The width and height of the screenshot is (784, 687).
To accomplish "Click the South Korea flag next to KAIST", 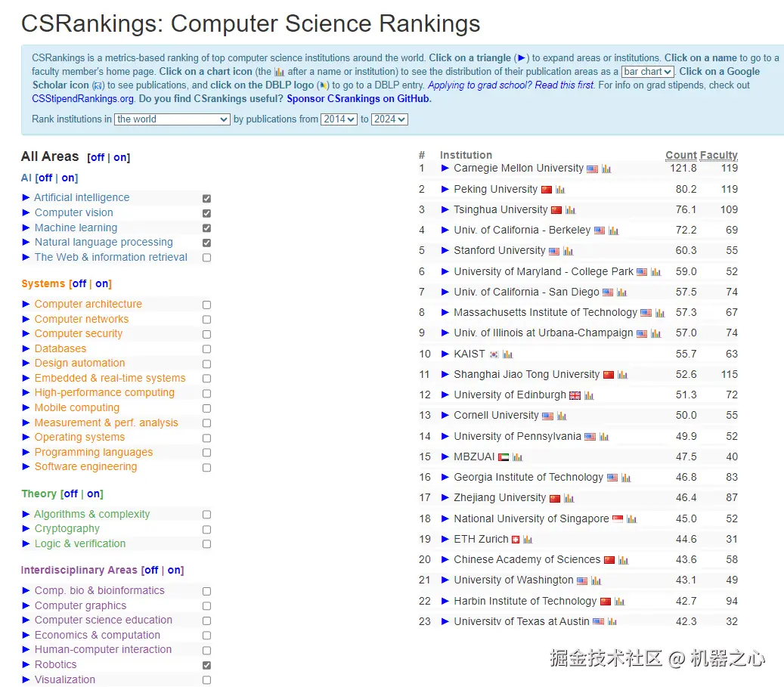I will pyautogui.click(x=494, y=354).
